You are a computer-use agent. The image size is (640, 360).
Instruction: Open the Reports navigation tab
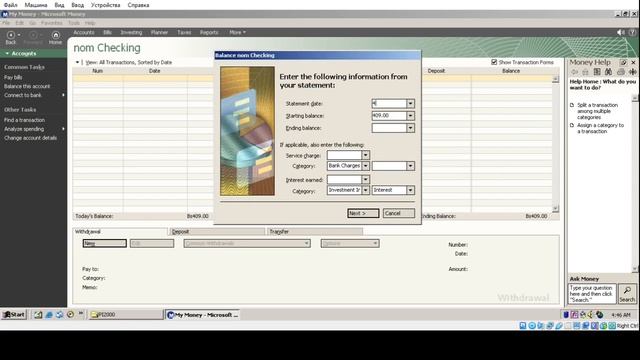209,32
